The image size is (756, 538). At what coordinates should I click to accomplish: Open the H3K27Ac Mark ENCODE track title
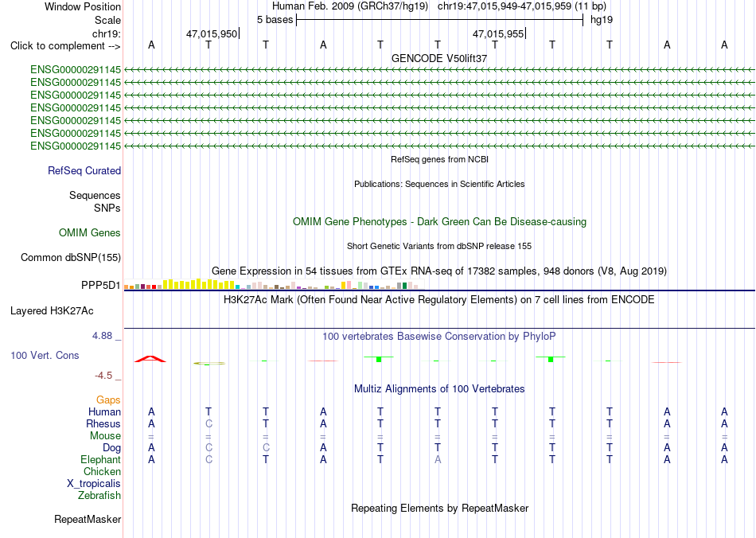439,300
